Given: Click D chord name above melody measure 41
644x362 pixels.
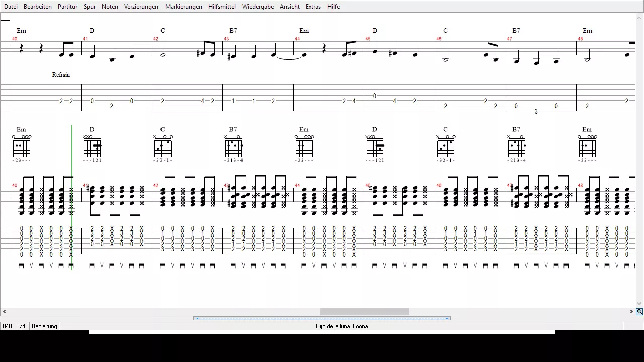Looking at the screenshot, I should point(92,31).
